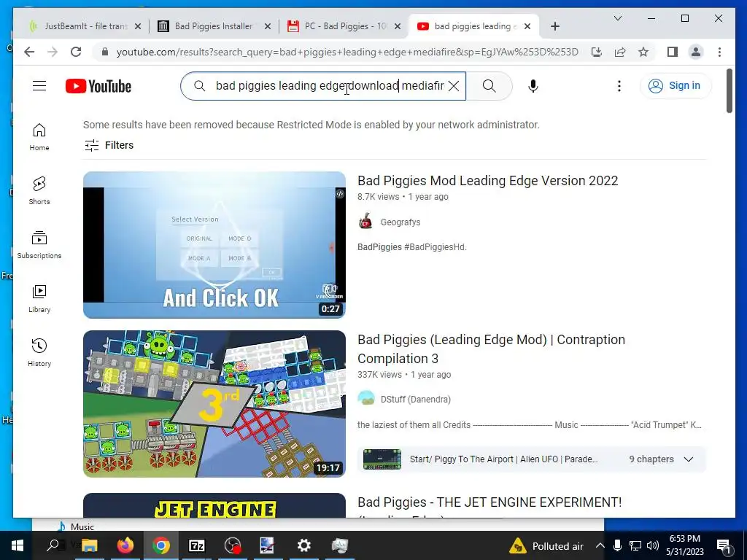Open Subscriptions in the sidebar
Viewport: 747px width, 560px height.
(x=39, y=245)
